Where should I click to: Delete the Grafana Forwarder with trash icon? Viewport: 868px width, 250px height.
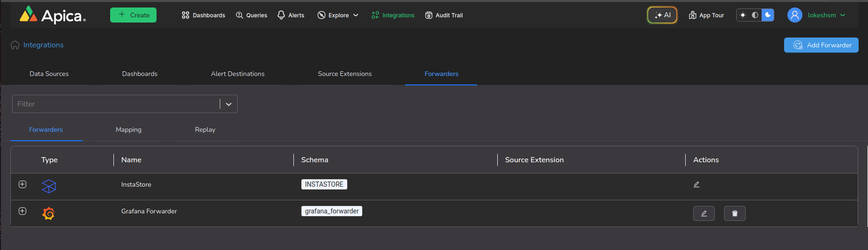coord(734,213)
